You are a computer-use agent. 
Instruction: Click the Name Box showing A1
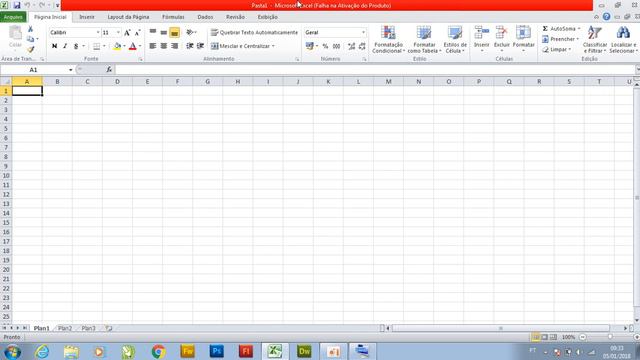[33, 70]
